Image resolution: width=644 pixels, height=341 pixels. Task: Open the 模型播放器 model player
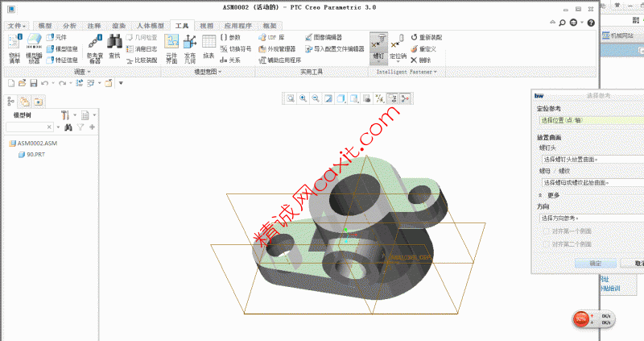point(34,48)
